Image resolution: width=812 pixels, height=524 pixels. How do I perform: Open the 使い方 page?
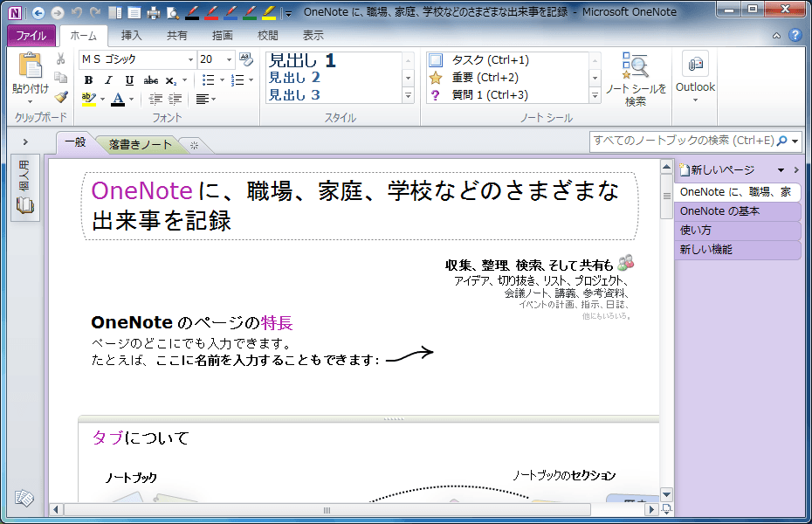(738, 231)
